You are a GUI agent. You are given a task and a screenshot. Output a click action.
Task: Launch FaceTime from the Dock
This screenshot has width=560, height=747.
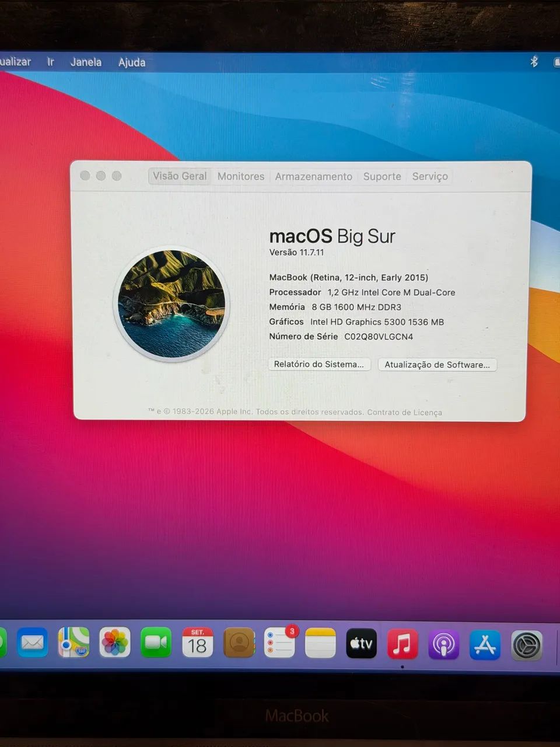(156, 643)
